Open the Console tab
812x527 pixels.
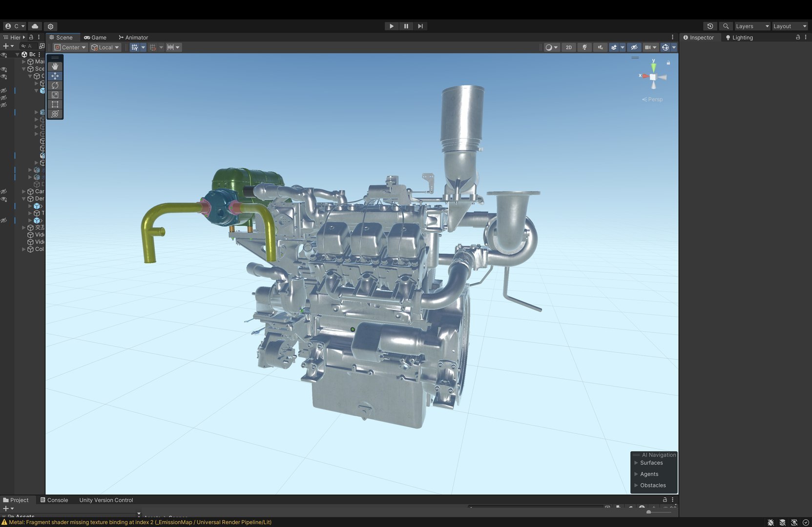point(54,500)
